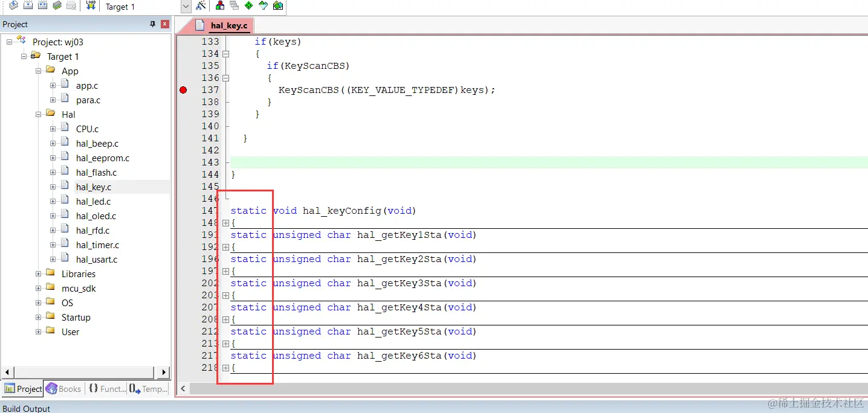This screenshot has width=868, height=413.
Task: Click the greyed Stop Build icon
Action: coord(71,5)
